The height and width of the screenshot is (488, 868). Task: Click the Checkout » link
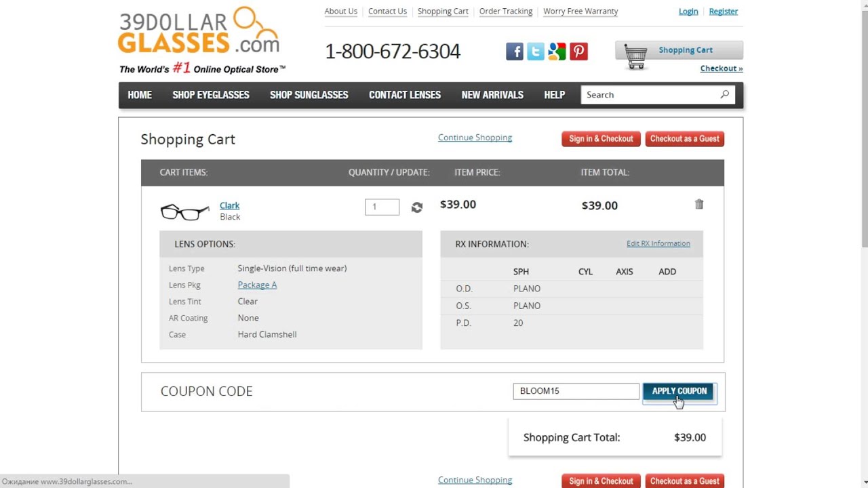point(722,68)
